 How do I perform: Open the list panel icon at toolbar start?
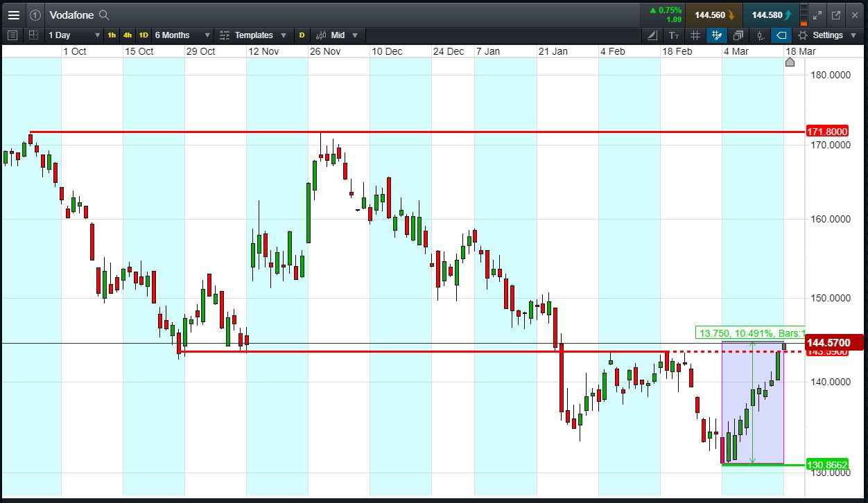(12, 35)
